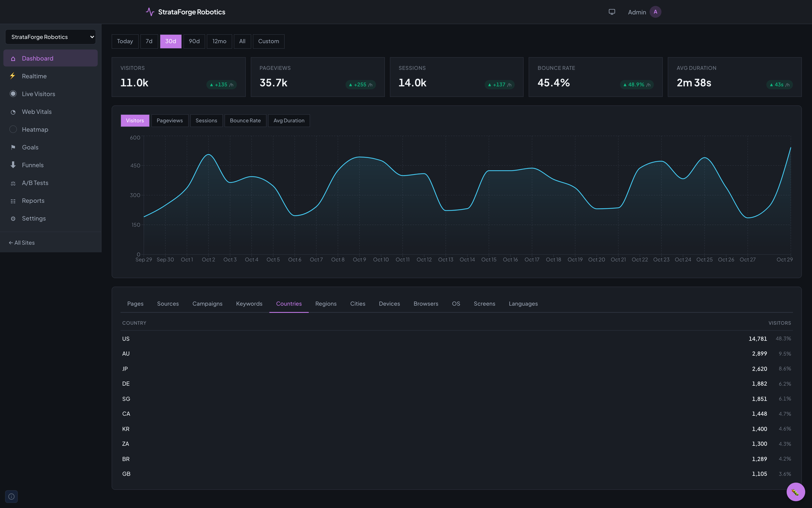The width and height of the screenshot is (812, 508).
Task: Click the Realtime lightning bolt icon
Action: pos(13,76)
